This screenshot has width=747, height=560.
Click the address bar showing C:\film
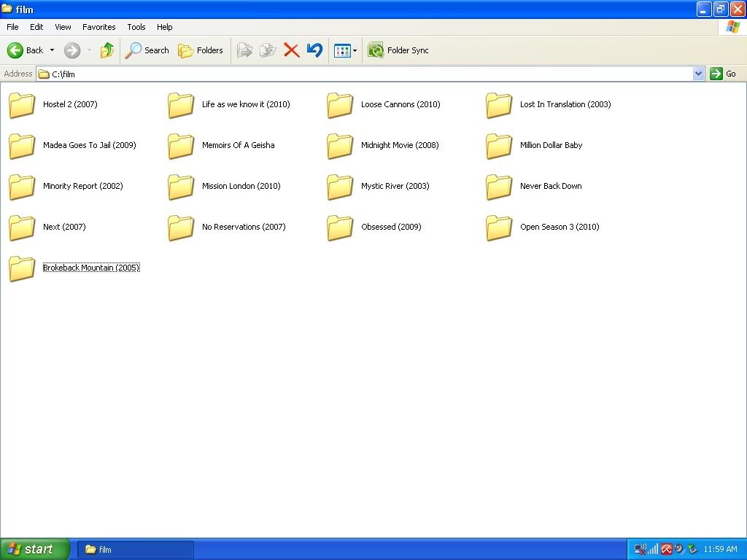365,74
